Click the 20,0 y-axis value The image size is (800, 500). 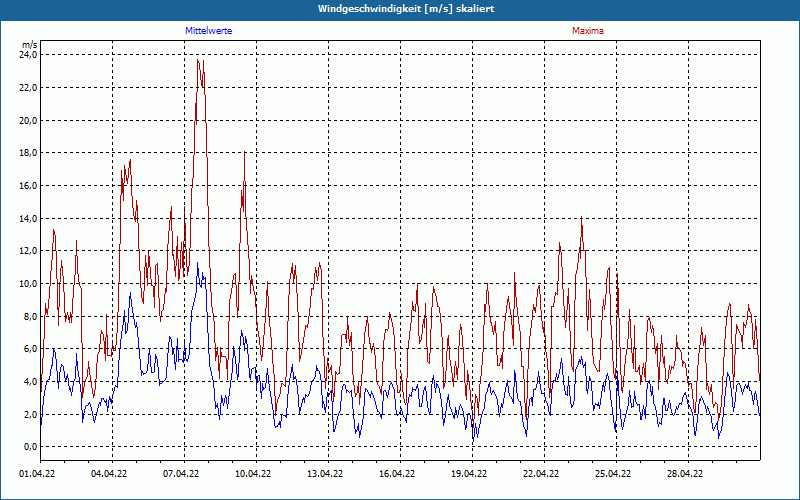click(x=29, y=120)
